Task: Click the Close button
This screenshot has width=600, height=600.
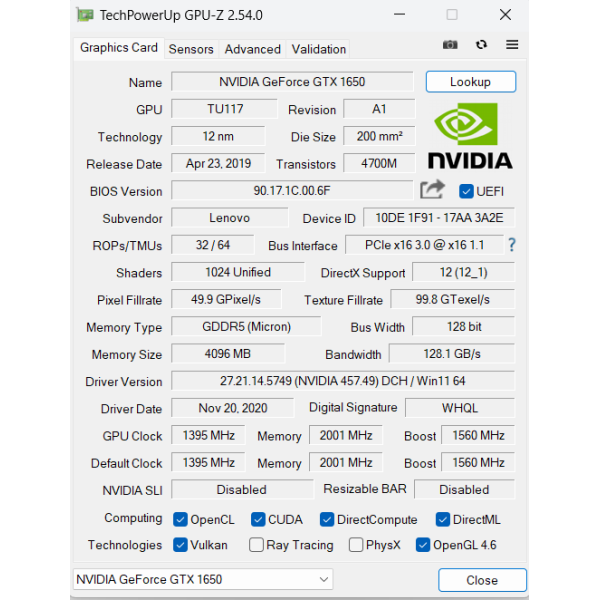Action: coord(482,580)
